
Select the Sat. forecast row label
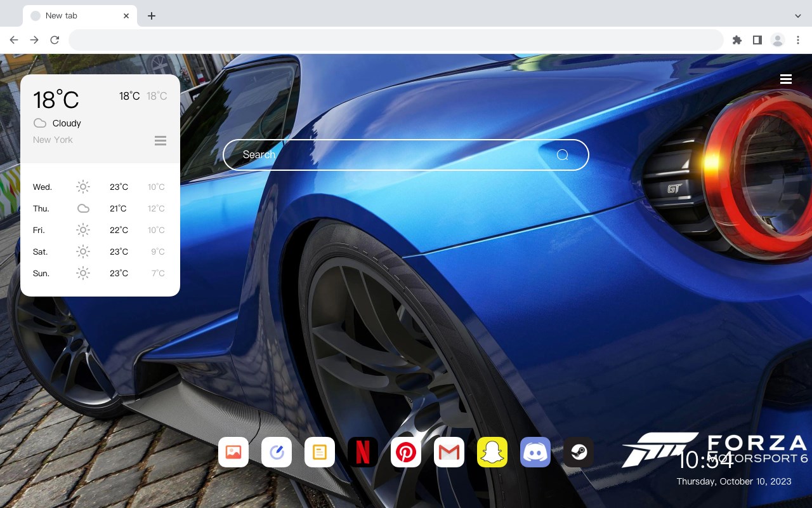[41, 252]
